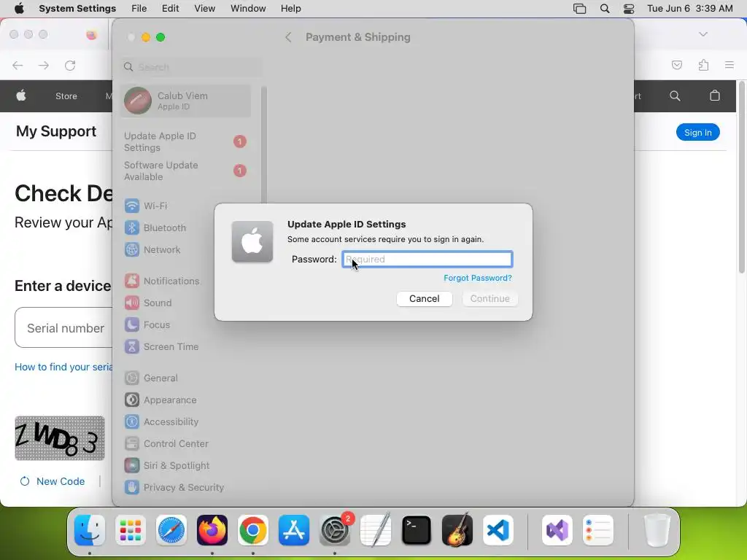Viewport: 747px width, 560px height.
Task: Expand the Firefox tab list chevron
Action: click(x=703, y=34)
